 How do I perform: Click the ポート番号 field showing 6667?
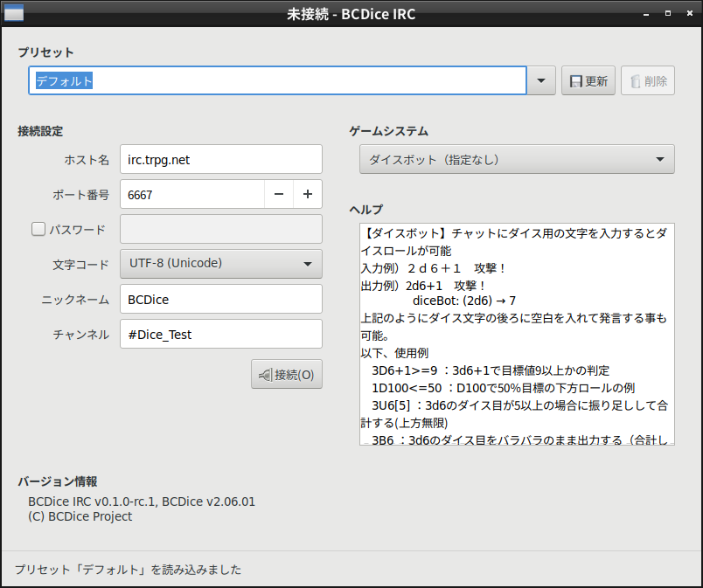(x=192, y=194)
